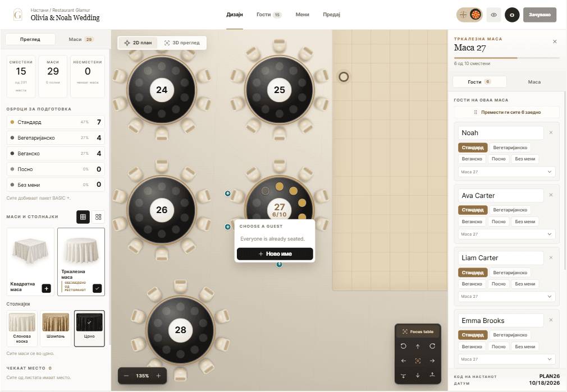Click the 'Зачувано' save button
Image resolution: width=567 pixels, height=392 pixels.
click(539, 15)
